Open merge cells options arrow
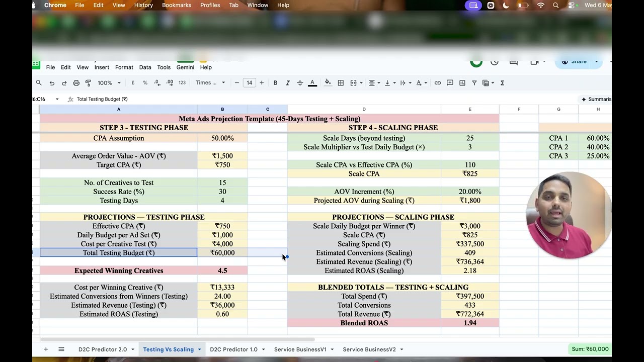Image resolution: width=644 pixels, height=362 pixels. [361, 83]
